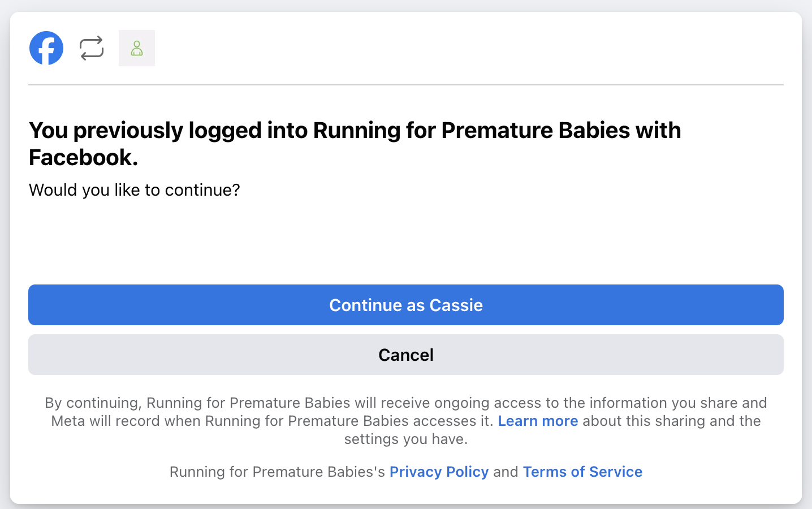Click the horizontal divider below the header icons
The height and width of the screenshot is (509, 812).
[406, 85]
